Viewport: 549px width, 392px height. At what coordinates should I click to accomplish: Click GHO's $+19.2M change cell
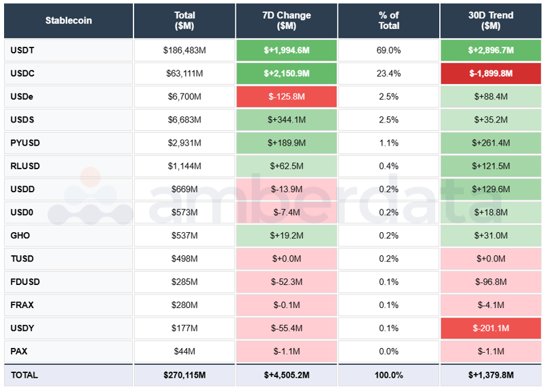286,236
